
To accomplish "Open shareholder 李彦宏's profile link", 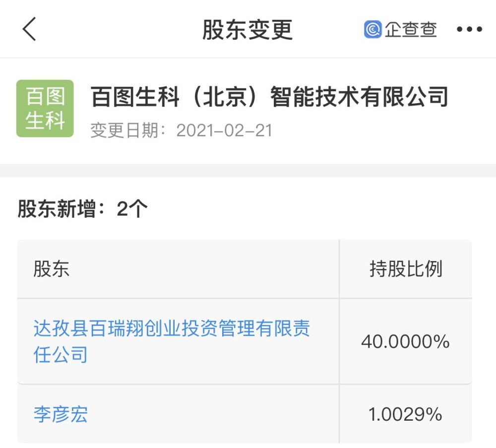I will (x=61, y=414).
